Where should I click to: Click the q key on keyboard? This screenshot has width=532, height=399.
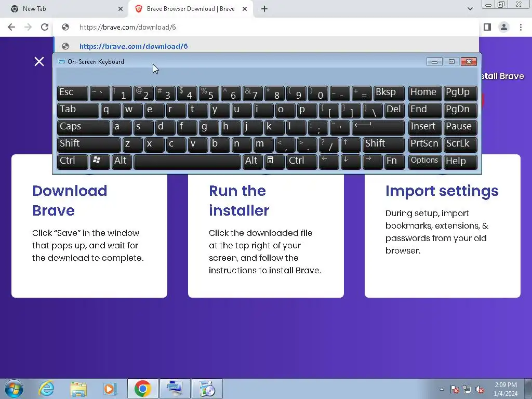[111, 110]
